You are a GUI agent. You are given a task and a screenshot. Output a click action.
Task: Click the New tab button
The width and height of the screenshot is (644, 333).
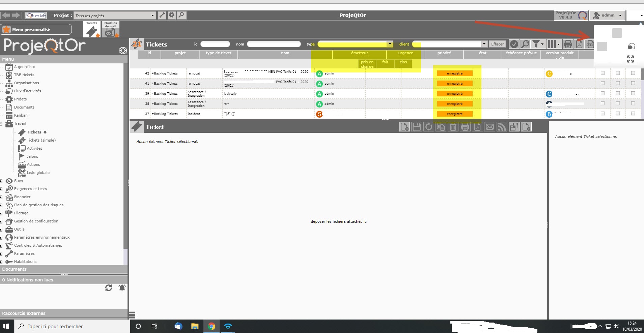tap(36, 16)
